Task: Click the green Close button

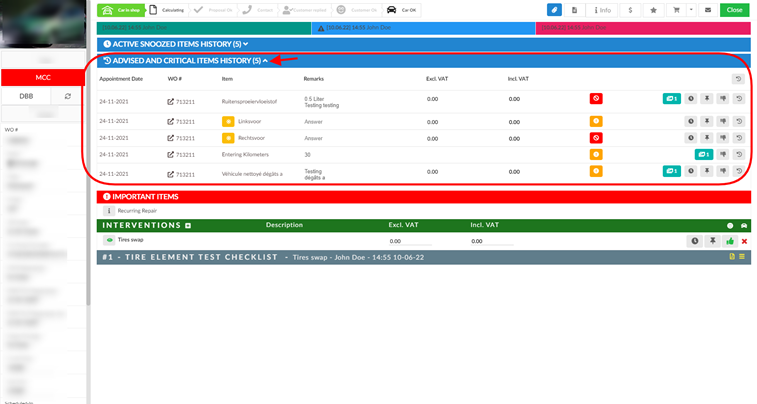Action: pyautogui.click(x=734, y=10)
